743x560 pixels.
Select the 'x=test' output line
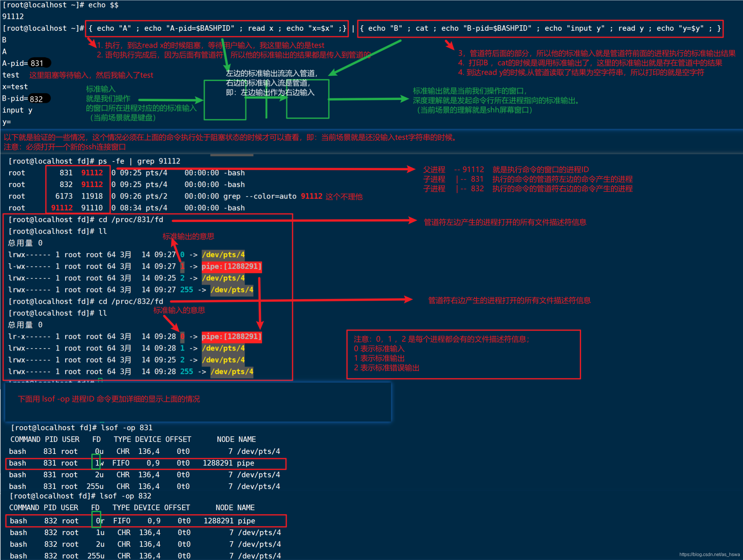pos(15,87)
